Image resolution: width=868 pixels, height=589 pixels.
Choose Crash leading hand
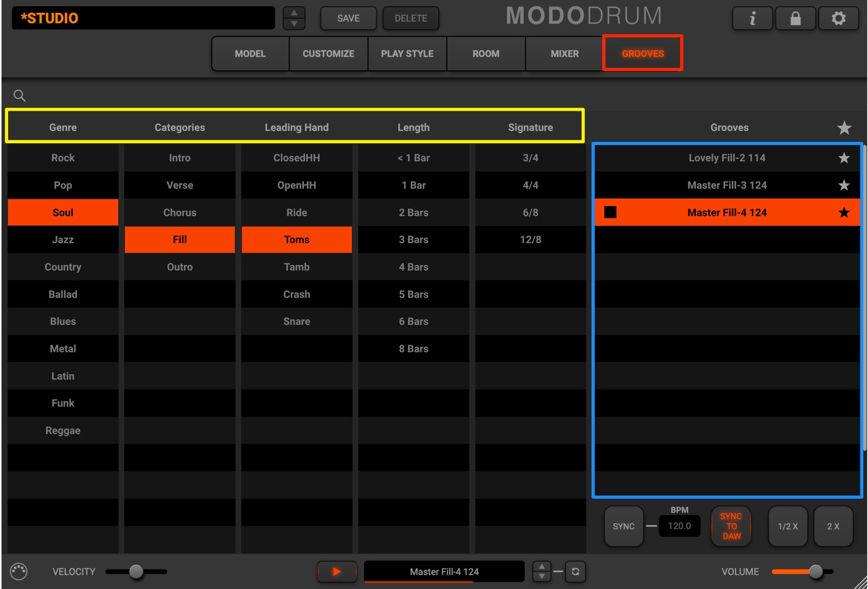point(297,294)
